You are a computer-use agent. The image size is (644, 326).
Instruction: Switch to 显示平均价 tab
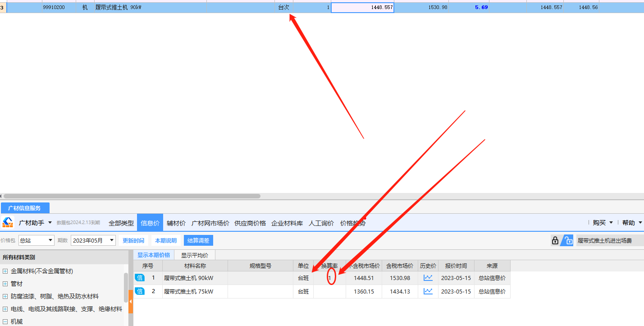[195, 255]
